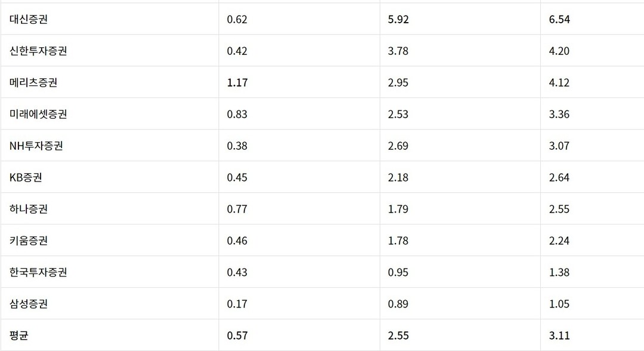The image size is (644, 351).
Task: Select the 2.64 cell in KB증권 row
Action: [559, 177]
